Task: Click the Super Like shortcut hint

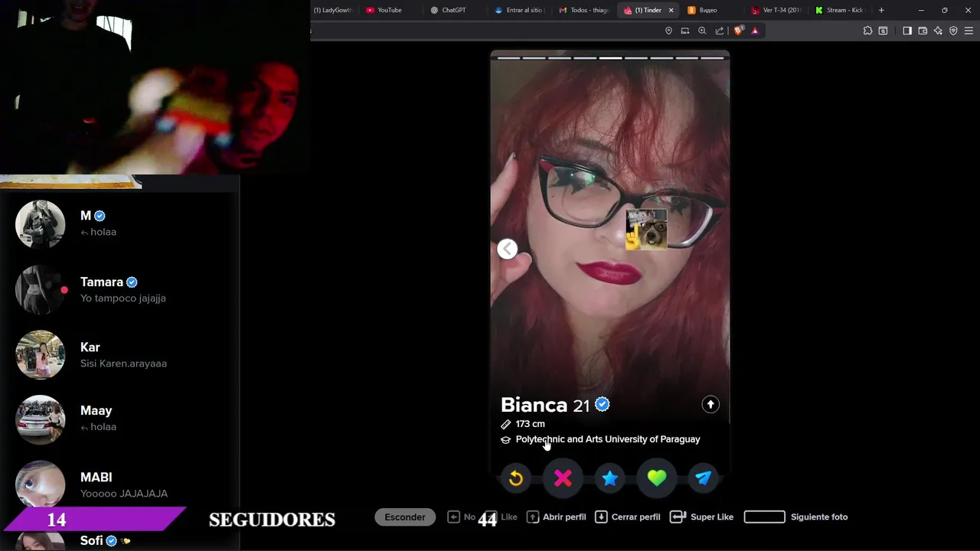Action: tap(702, 517)
